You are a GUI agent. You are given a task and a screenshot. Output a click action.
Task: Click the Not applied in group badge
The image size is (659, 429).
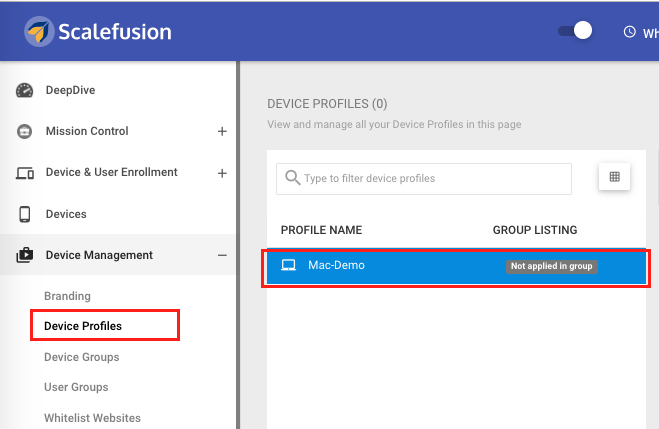pyautogui.click(x=551, y=266)
